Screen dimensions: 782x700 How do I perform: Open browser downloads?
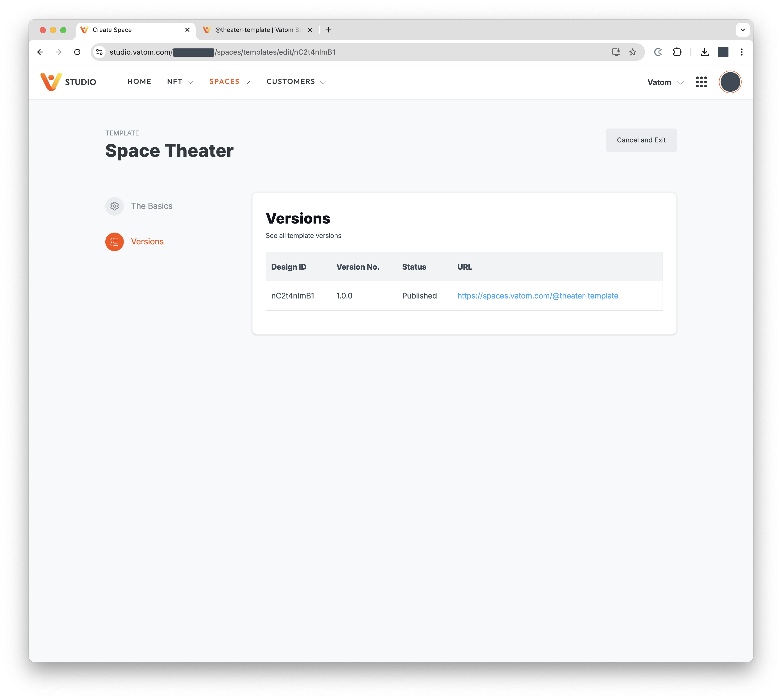(x=704, y=52)
